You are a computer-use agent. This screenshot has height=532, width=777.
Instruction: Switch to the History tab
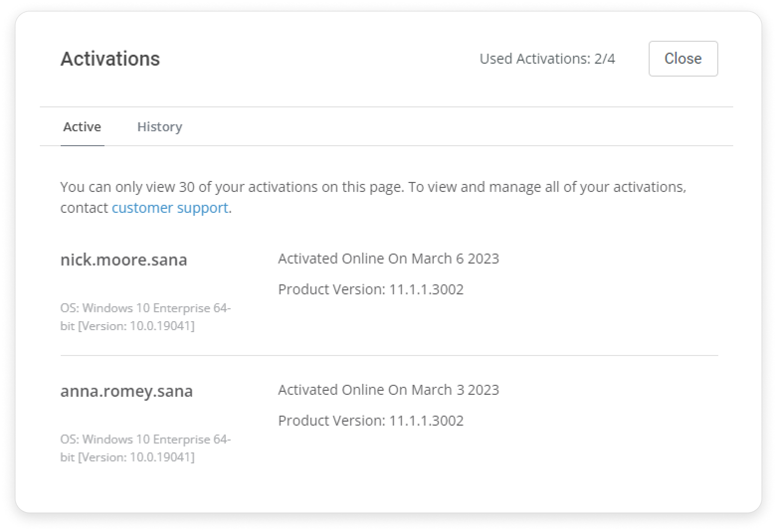coord(159,127)
